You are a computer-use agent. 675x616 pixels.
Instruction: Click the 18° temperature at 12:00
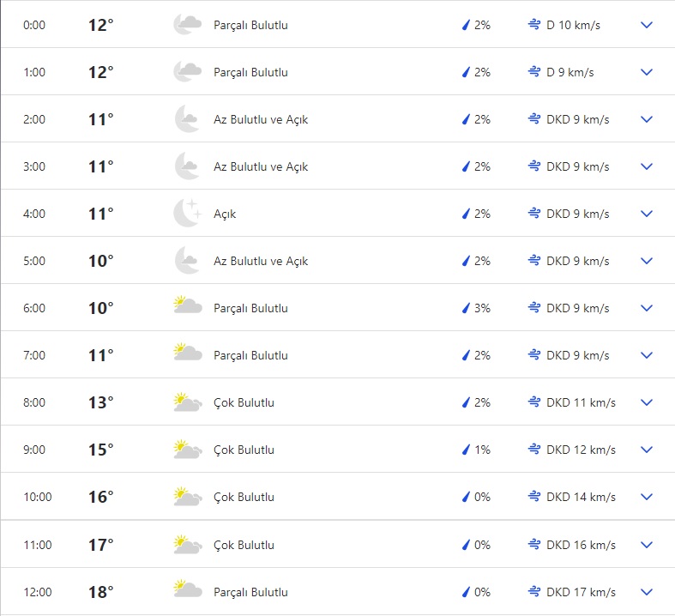100,592
